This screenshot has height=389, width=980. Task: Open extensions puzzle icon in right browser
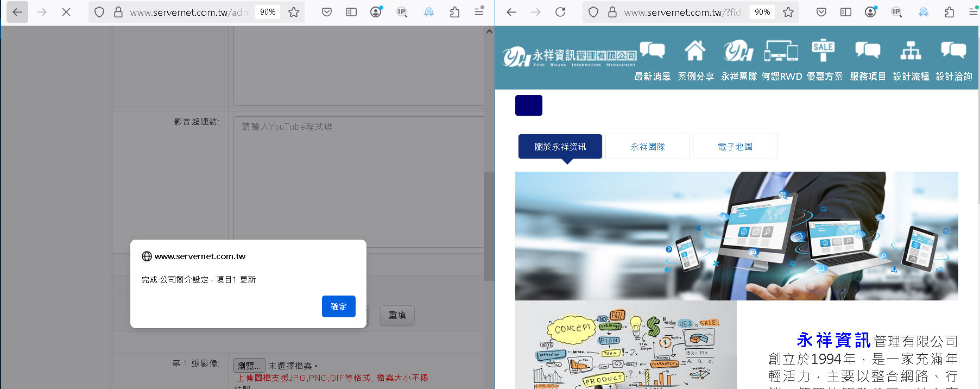point(950,12)
